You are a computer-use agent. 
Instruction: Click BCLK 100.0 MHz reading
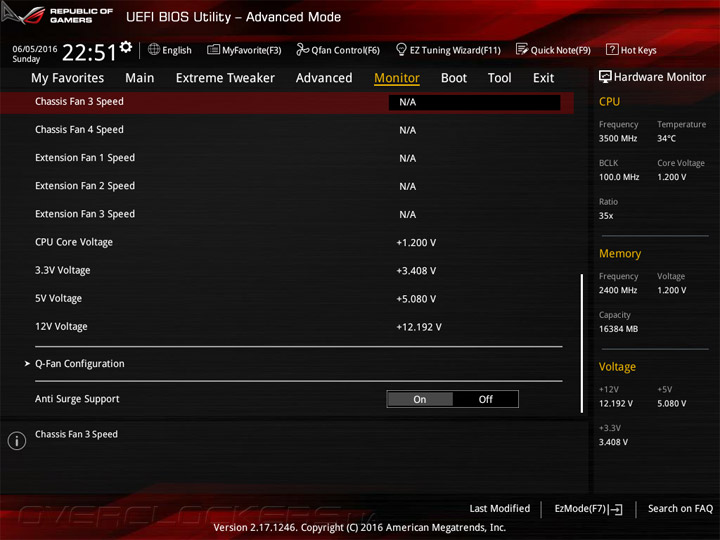pos(619,177)
